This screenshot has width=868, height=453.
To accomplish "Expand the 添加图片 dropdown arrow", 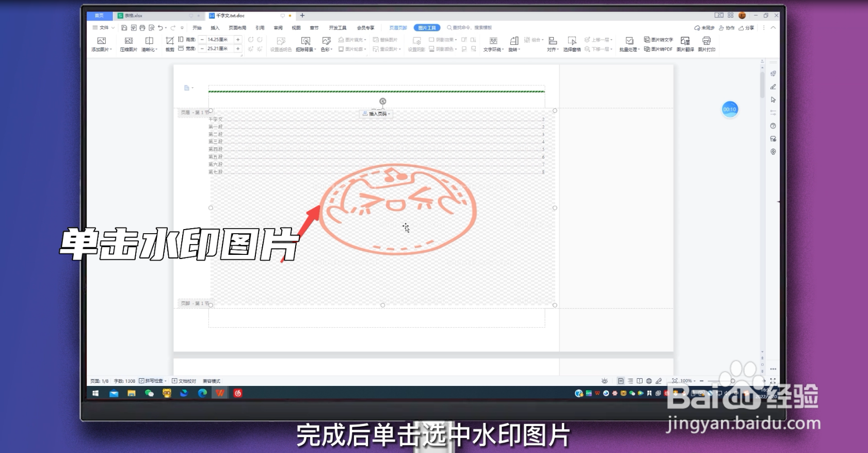I will [111, 50].
